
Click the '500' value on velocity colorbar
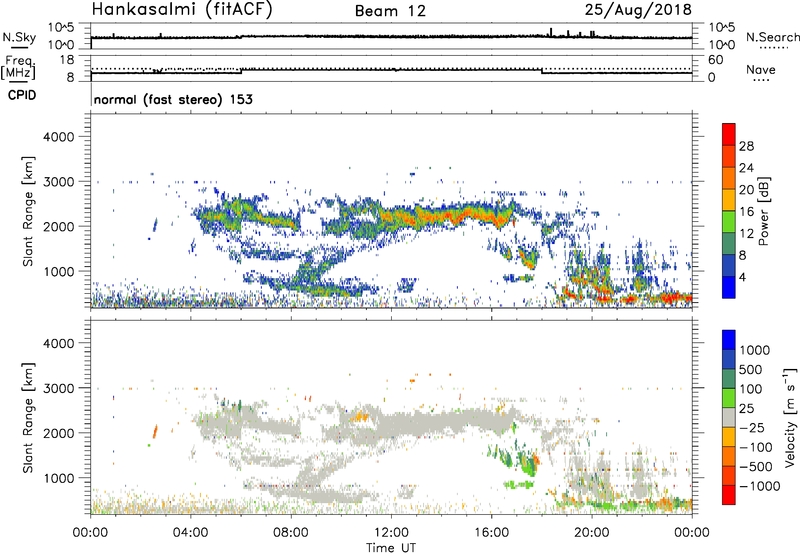click(x=752, y=370)
